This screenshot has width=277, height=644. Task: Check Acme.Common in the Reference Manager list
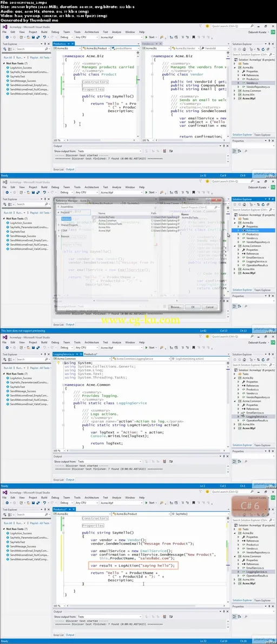(x=94, y=220)
